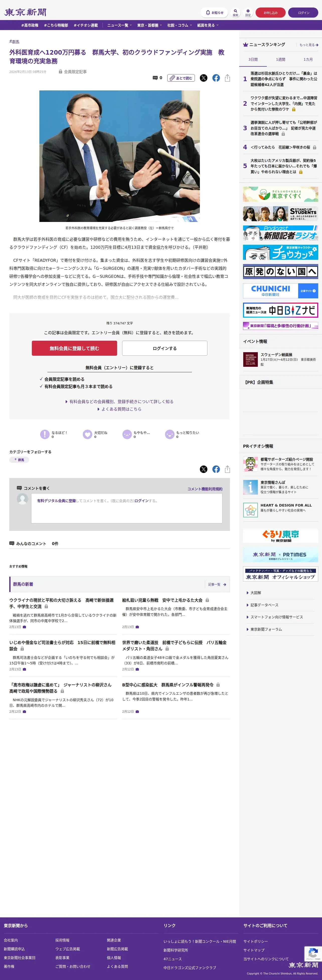This screenshot has height=980, width=322.
Task: Click #群馬 tag above headline
Action: [14, 42]
